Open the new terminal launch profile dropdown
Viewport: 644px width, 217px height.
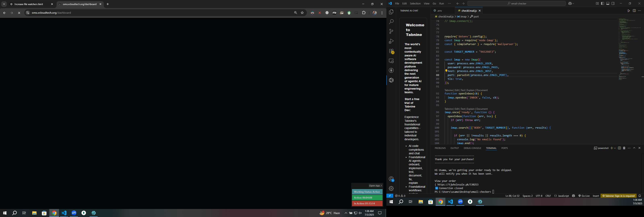pos(615,148)
